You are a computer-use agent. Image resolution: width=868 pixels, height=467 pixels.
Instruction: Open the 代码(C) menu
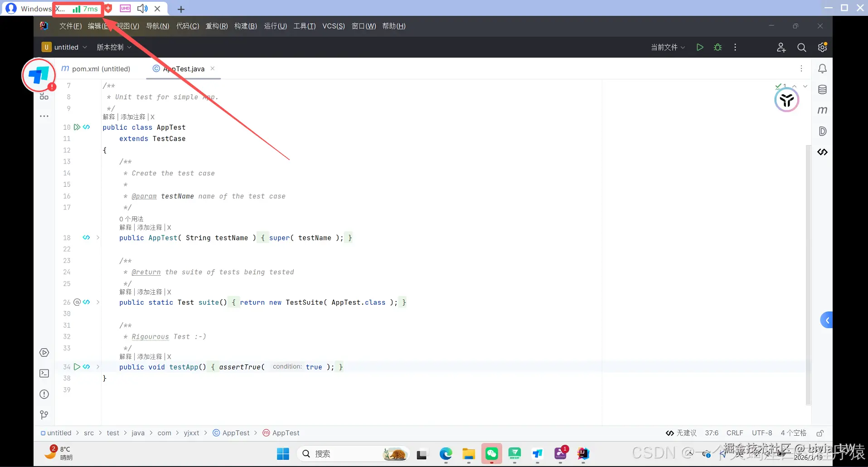(x=188, y=26)
